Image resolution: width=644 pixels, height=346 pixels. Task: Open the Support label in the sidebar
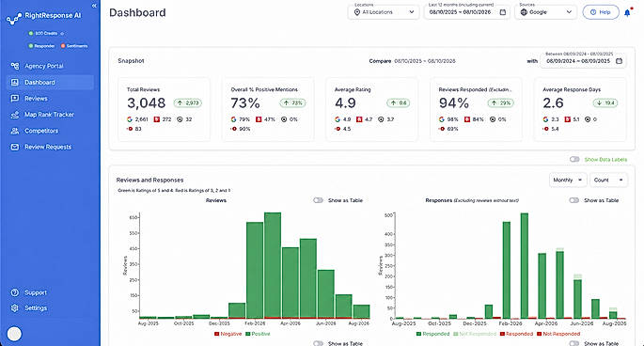click(x=36, y=292)
